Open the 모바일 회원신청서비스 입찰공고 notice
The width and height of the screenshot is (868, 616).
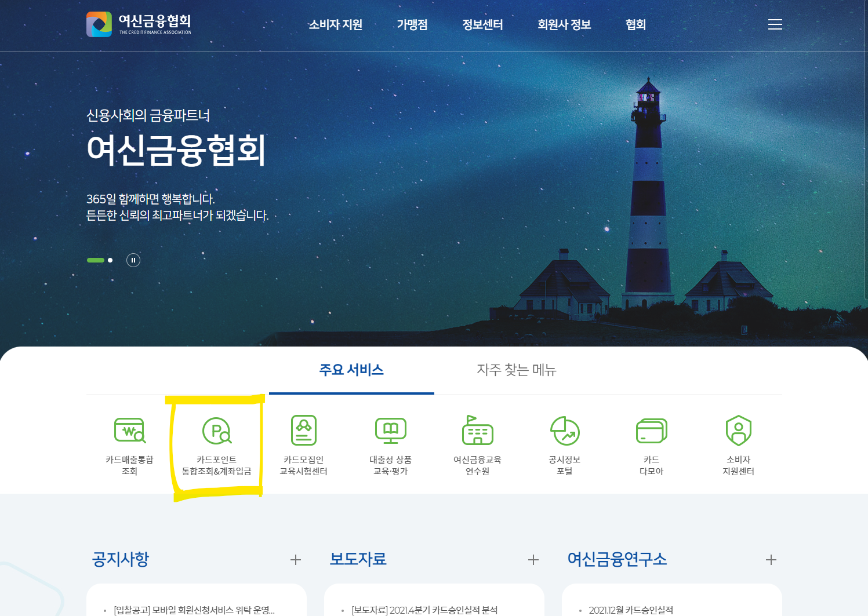click(x=194, y=610)
